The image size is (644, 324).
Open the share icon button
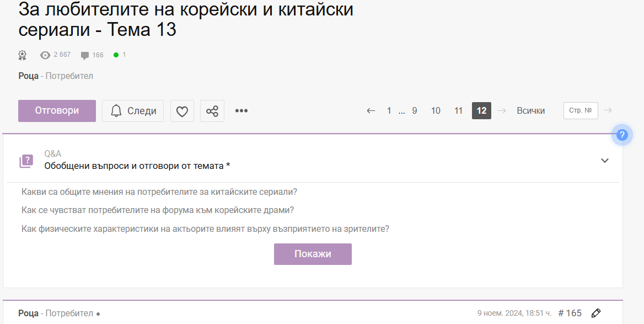tap(212, 111)
